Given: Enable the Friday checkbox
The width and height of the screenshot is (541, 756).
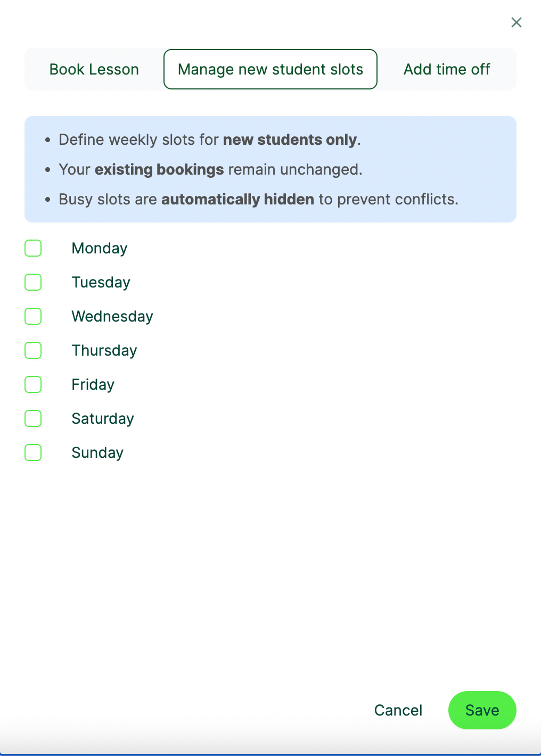Looking at the screenshot, I should coord(33,384).
